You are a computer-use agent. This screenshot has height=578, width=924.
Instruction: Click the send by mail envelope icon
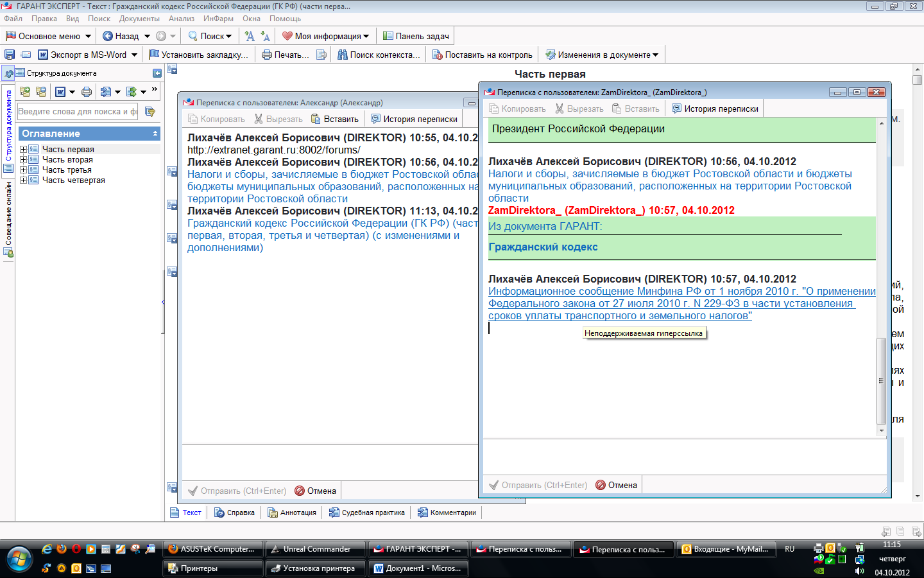[x=26, y=55]
